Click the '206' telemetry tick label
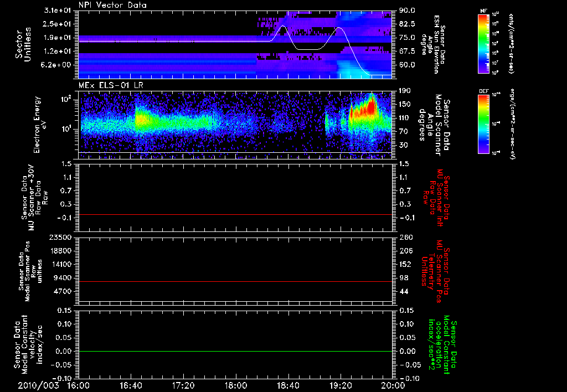This screenshot has height=392, width=567. tap(405, 251)
